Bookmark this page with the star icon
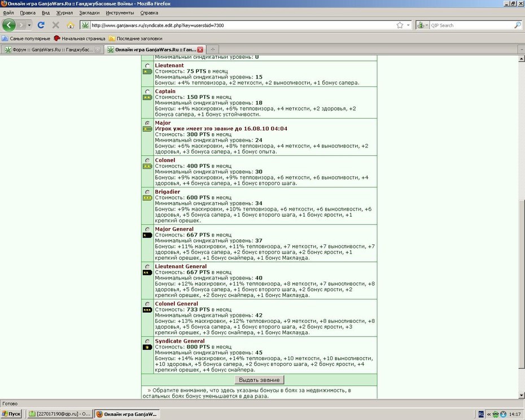The image size is (525, 420). 400,25
